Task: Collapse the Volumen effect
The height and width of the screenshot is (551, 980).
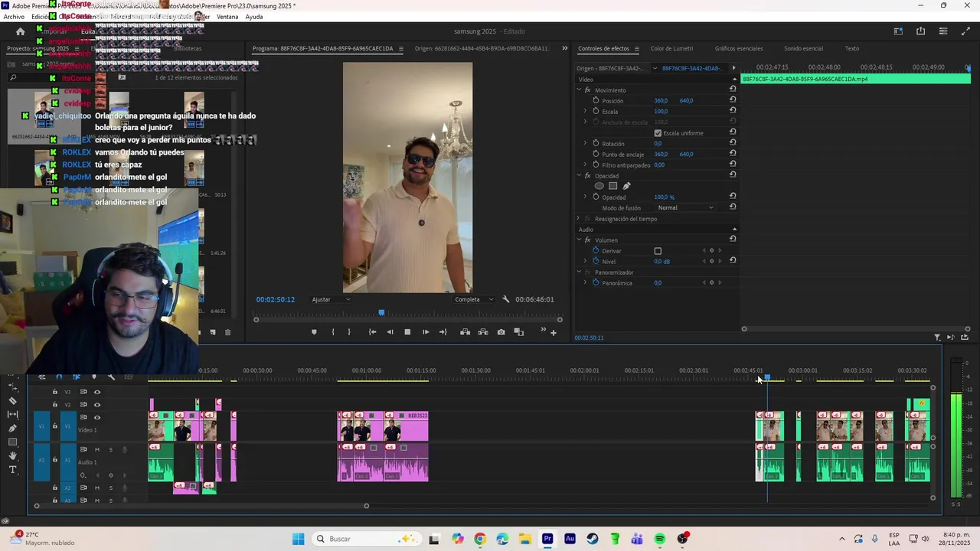Action: pos(579,240)
